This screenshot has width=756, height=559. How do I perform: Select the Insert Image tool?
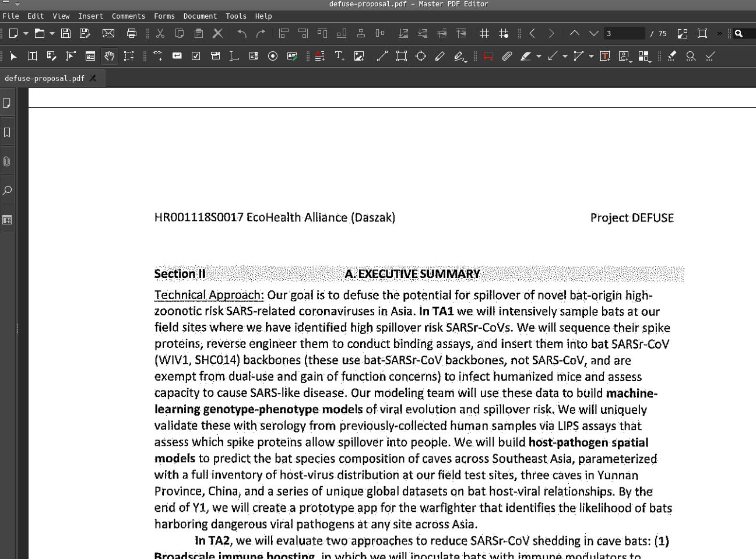pyautogui.click(x=359, y=56)
